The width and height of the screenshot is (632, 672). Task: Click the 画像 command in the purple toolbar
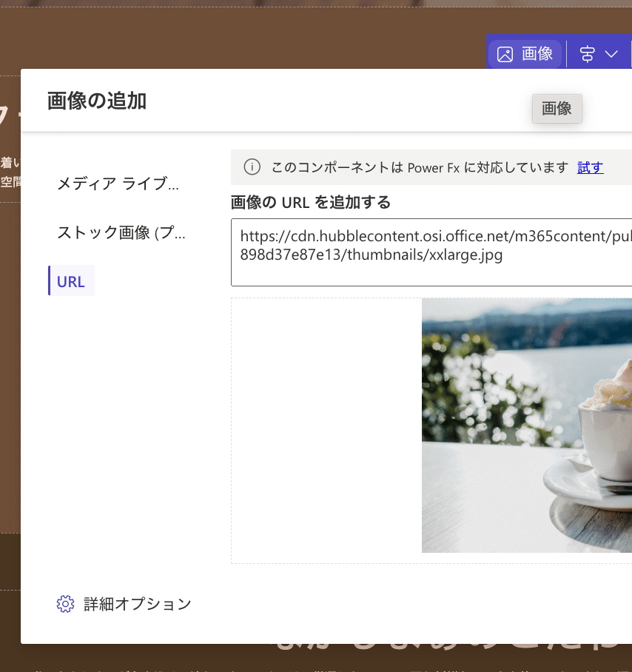tap(525, 53)
